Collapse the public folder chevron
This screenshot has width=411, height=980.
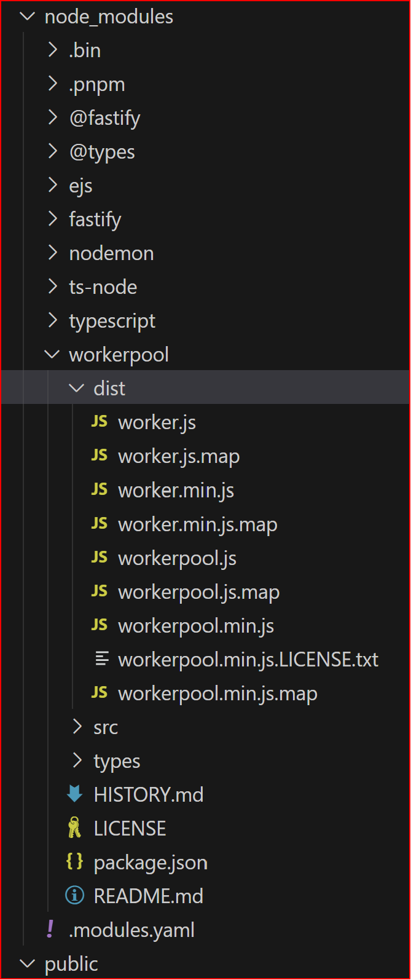28,963
